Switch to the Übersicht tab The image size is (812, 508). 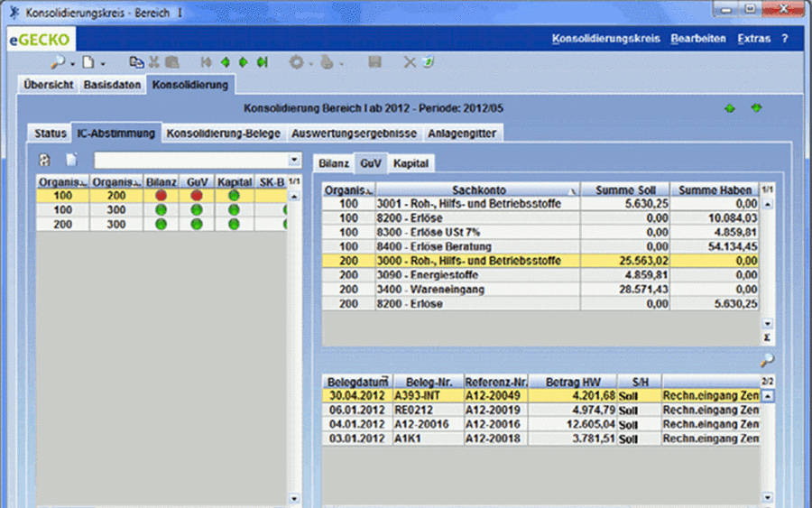(48, 85)
